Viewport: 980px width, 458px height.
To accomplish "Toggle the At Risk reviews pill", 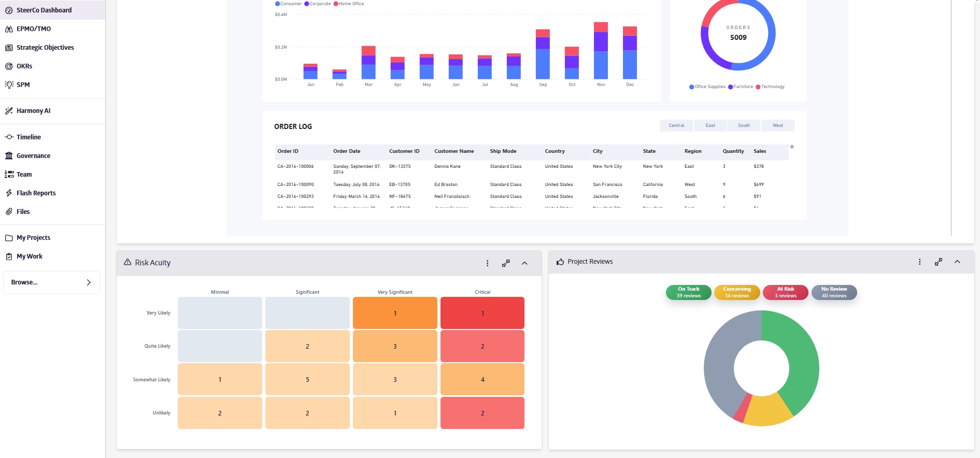I will coord(786,292).
